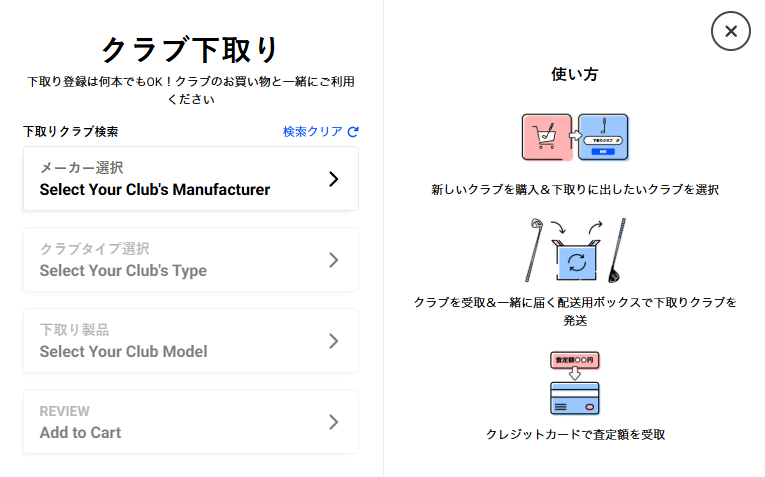Click the blue box exchange illustration
This screenshot has width=765, height=477.
[576, 258]
